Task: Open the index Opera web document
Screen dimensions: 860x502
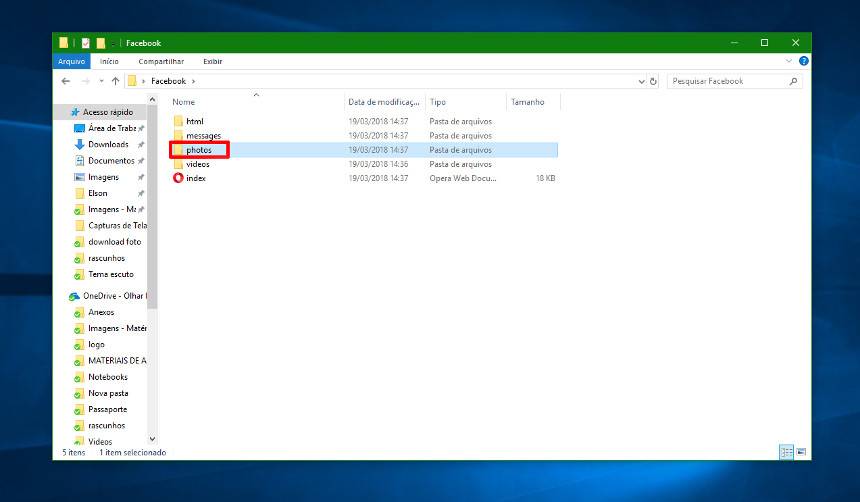Action: coord(196,178)
